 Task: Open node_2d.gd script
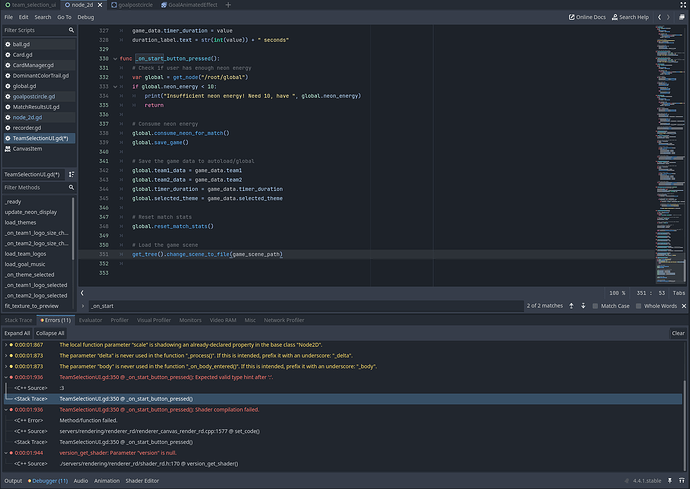(39, 118)
